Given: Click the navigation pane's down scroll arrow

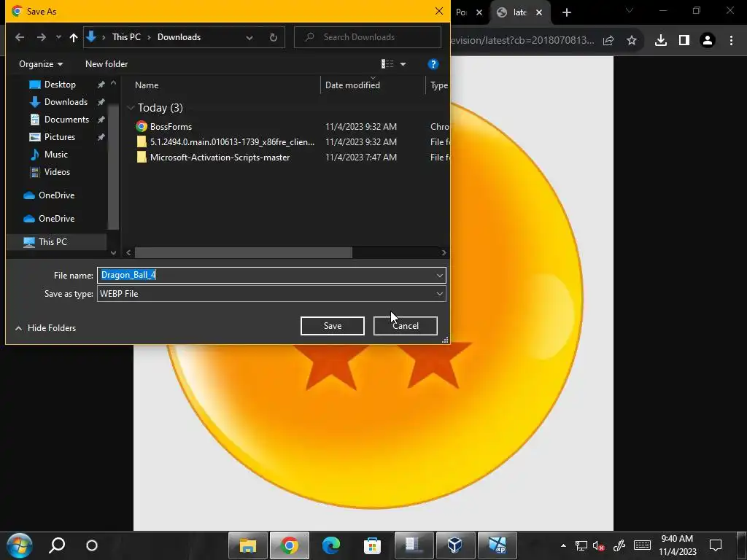Looking at the screenshot, I should [x=113, y=253].
